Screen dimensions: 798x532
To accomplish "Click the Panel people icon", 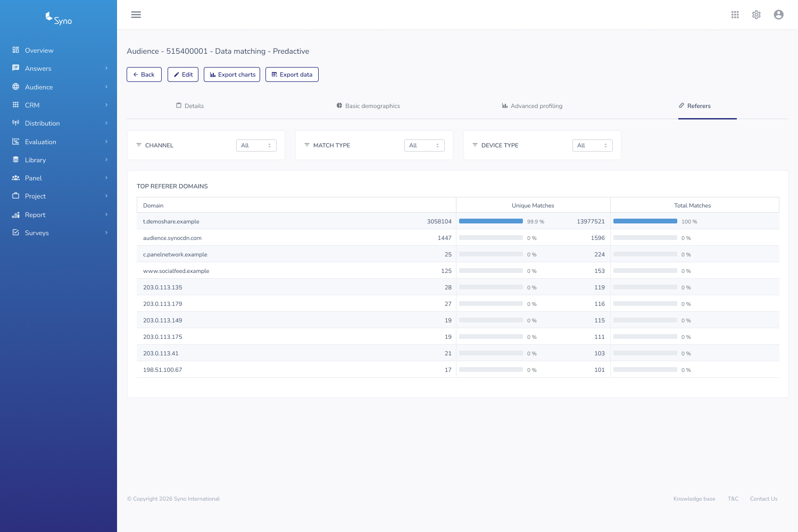I will 15,178.
